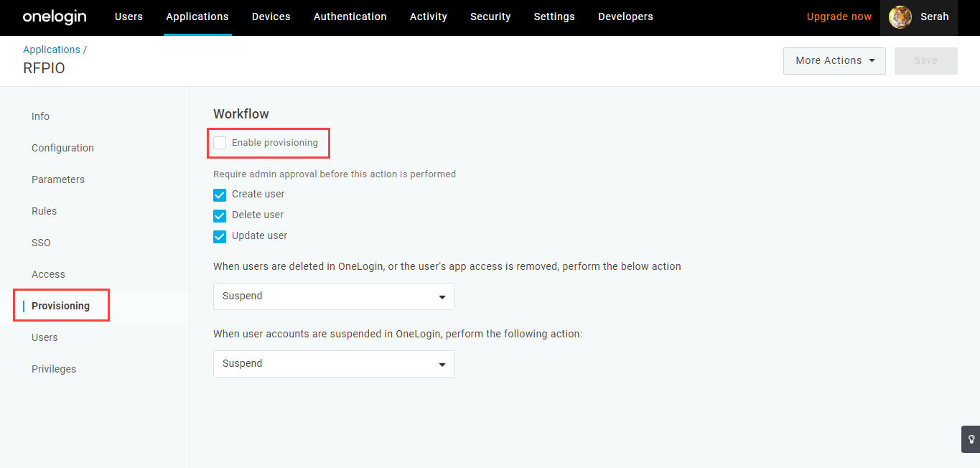980x468 pixels.
Task: Open the Info sidebar tab
Action: [x=40, y=116]
